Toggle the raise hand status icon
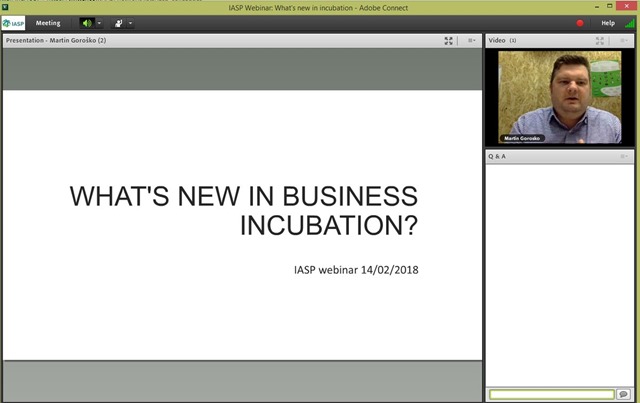The height and width of the screenshot is (403, 640). 118,23
